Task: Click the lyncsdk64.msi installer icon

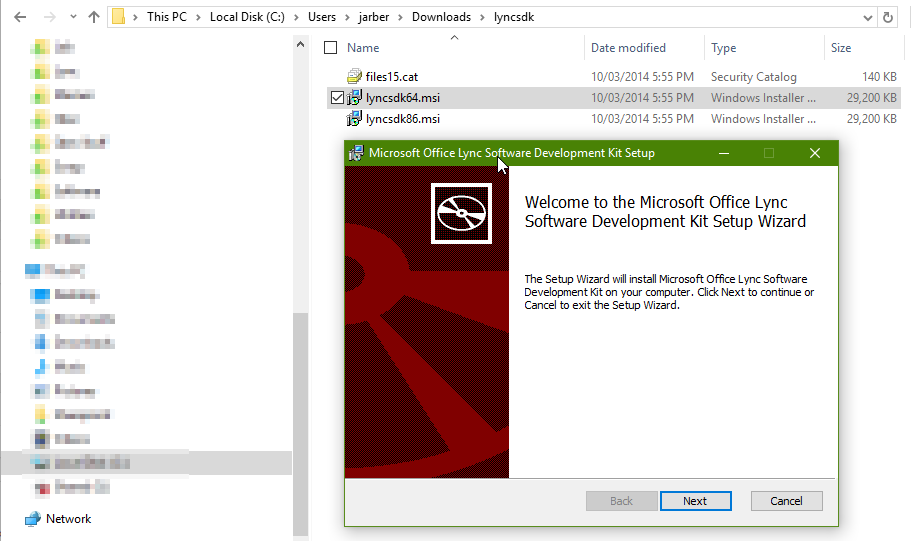Action: [x=354, y=98]
